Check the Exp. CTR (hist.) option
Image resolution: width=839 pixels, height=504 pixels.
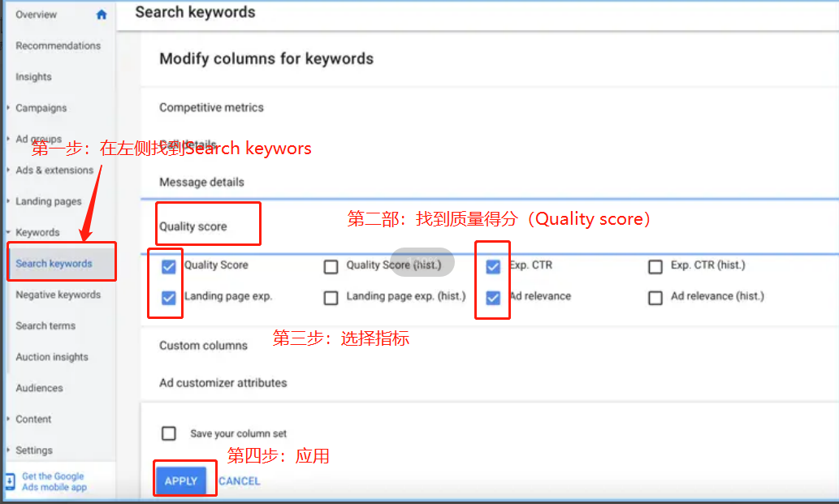[655, 266]
